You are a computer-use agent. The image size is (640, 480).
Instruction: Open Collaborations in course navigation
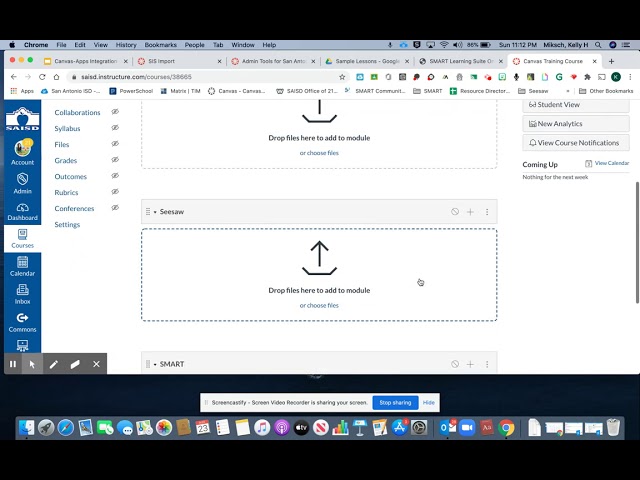click(77, 112)
